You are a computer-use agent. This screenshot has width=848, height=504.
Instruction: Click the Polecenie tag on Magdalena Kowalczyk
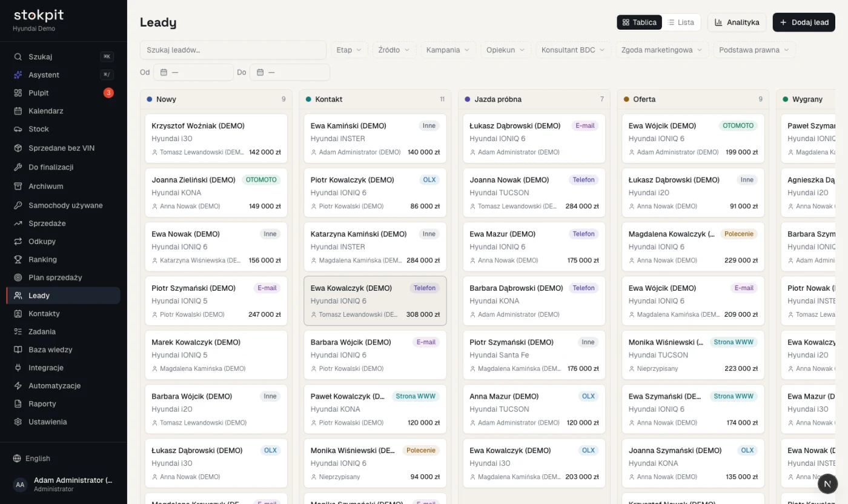click(x=739, y=234)
